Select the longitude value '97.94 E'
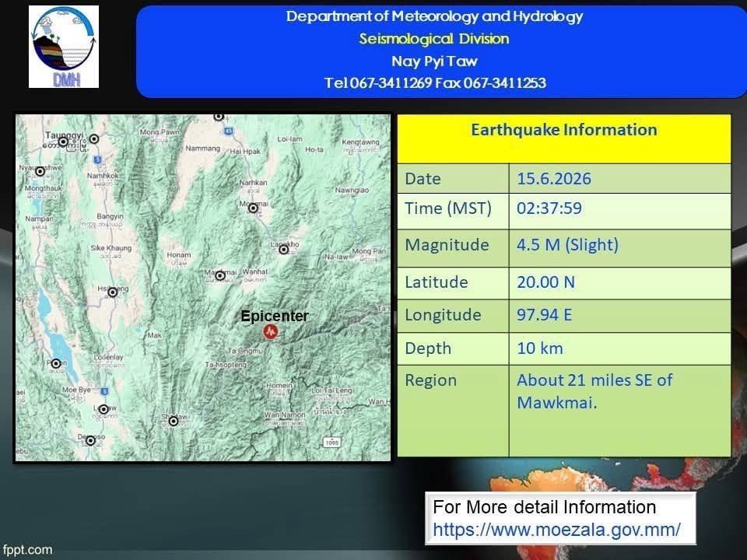 545,315
